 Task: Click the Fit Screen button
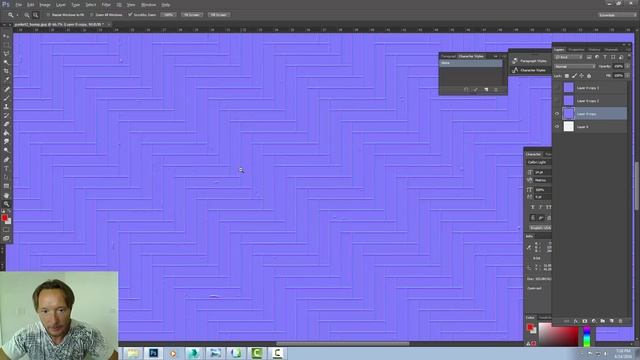(191, 15)
